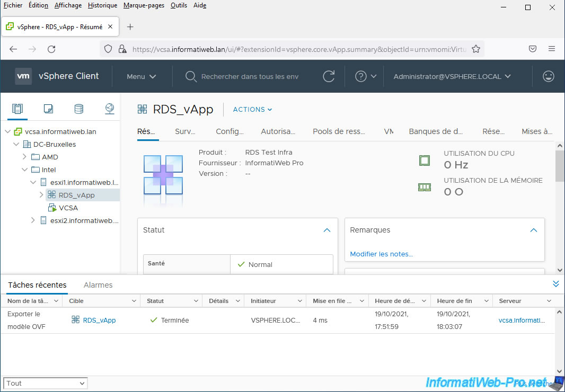The image size is (565, 392).
Task: Sort by Heure de fin column
Action: pos(454,301)
